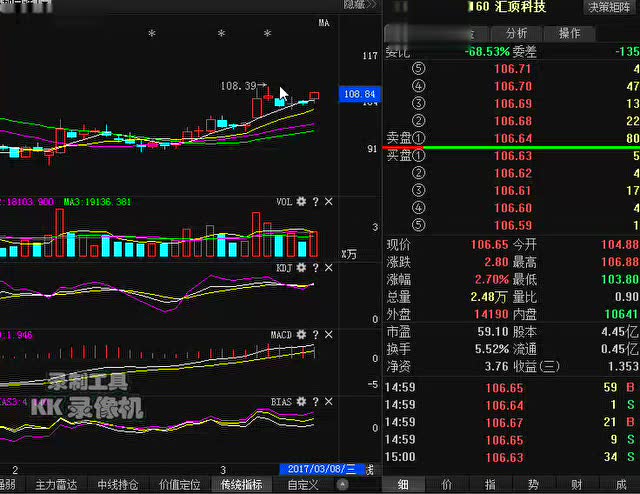Click the third asterisk marker above chart

[267, 33]
